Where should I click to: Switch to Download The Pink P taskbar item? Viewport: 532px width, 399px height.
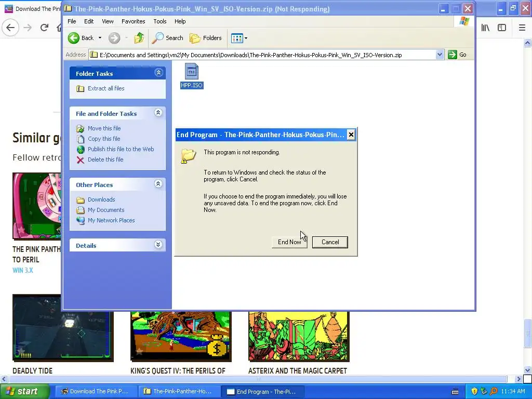[x=96, y=392]
